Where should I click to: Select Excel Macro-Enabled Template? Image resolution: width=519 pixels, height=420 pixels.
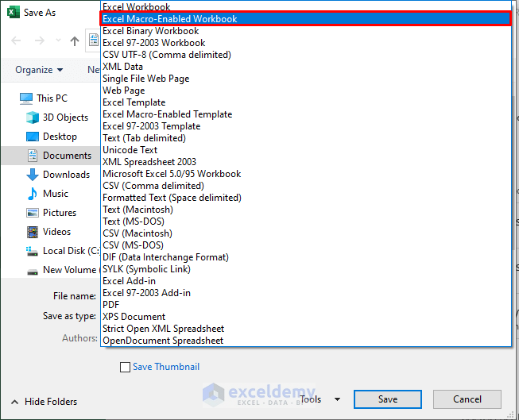point(306,114)
